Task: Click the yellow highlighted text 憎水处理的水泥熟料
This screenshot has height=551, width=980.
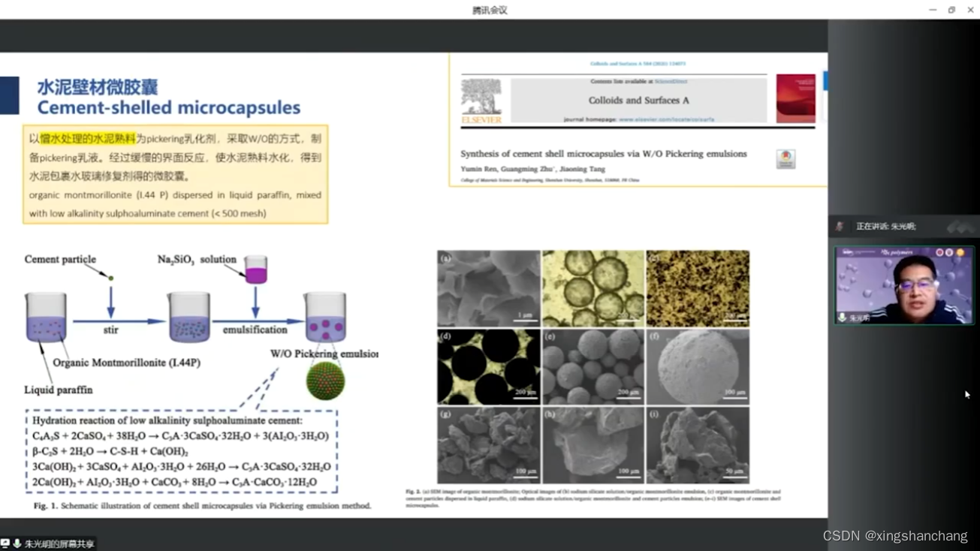Action: tap(88, 139)
